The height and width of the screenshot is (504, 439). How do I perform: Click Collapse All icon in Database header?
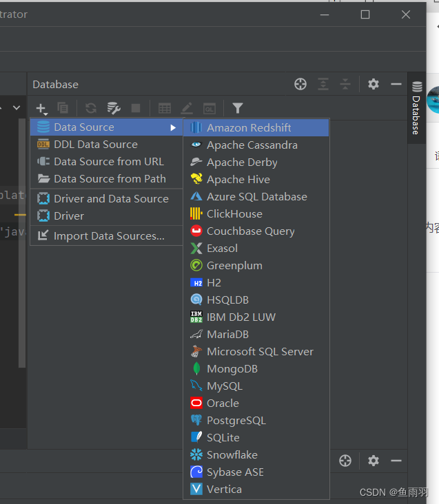(345, 84)
